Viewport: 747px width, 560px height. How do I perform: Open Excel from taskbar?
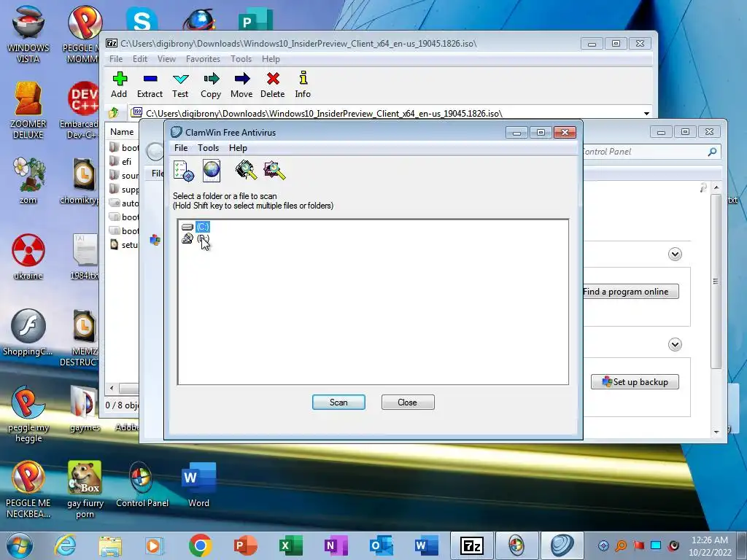tap(290, 545)
